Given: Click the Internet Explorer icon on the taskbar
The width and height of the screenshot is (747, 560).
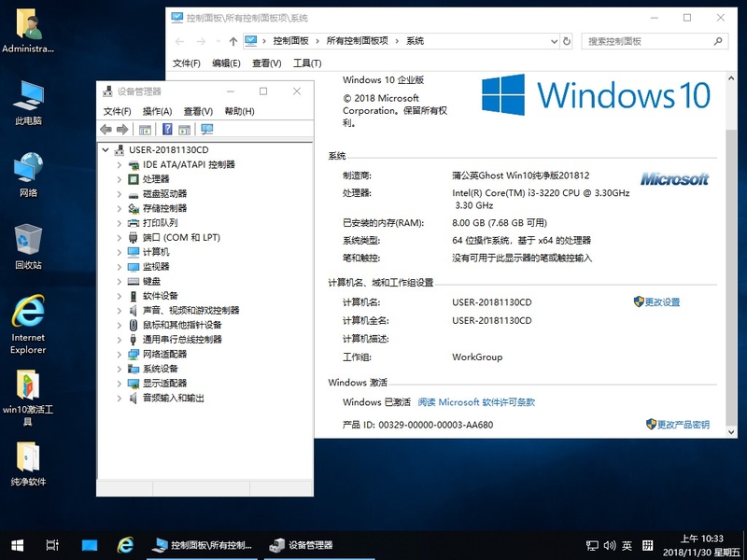Looking at the screenshot, I should pos(125,545).
